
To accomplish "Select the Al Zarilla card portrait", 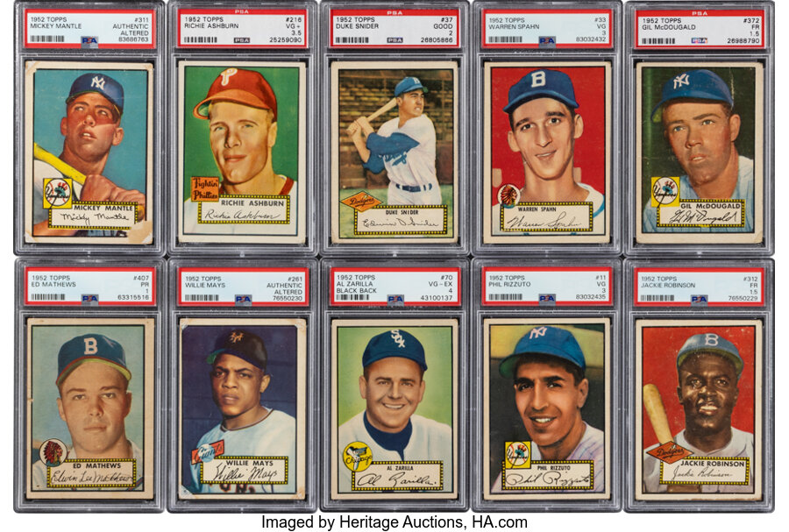I will 394,409.
